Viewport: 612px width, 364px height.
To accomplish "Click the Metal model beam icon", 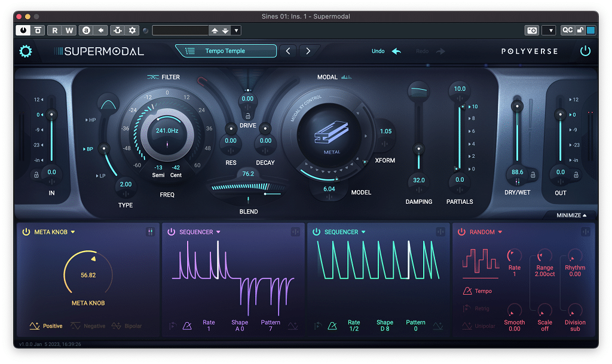I will (331, 133).
